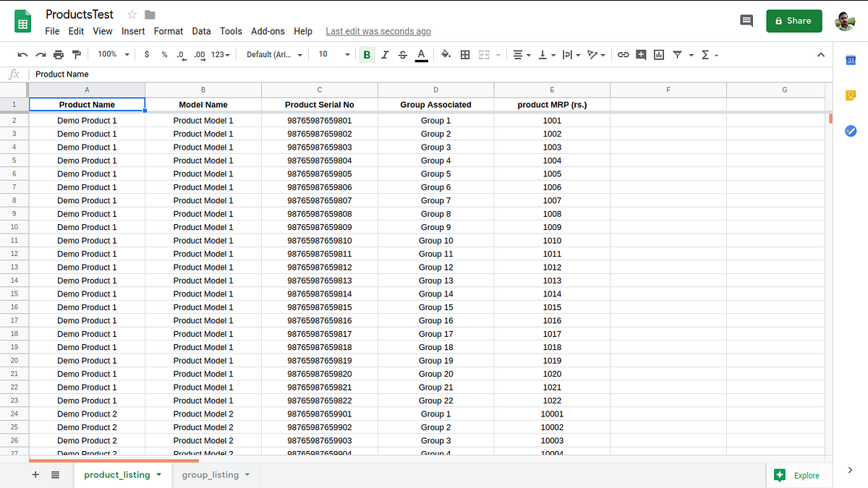868x488 pixels.
Task: Open the last edit history link
Action: click(378, 31)
